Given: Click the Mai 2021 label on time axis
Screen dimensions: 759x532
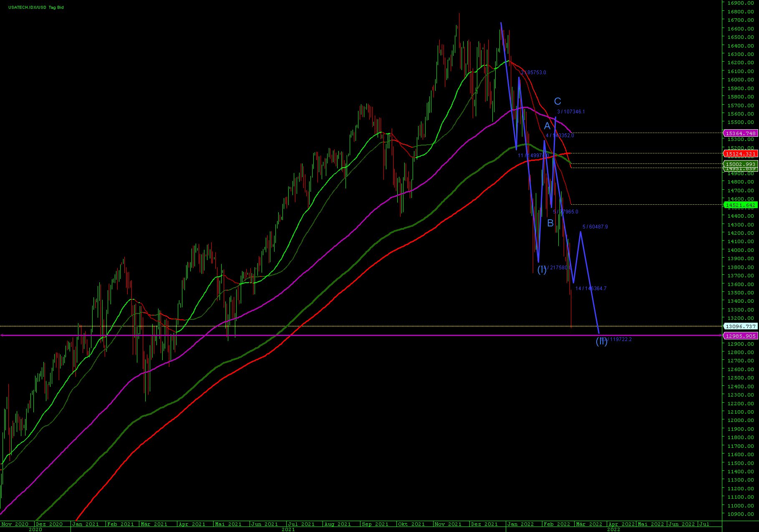Looking at the screenshot, I should click(228, 524).
